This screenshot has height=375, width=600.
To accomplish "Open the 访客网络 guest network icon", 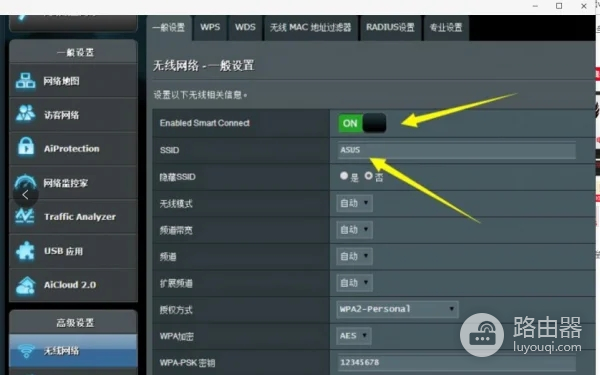I will click(25, 114).
